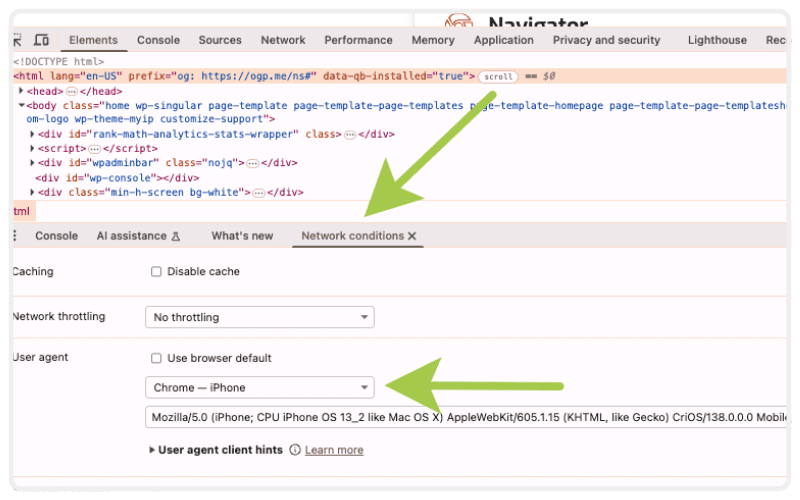Expand the head ellipsis badge
Viewport: 800px width, 500px height.
click(x=71, y=92)
